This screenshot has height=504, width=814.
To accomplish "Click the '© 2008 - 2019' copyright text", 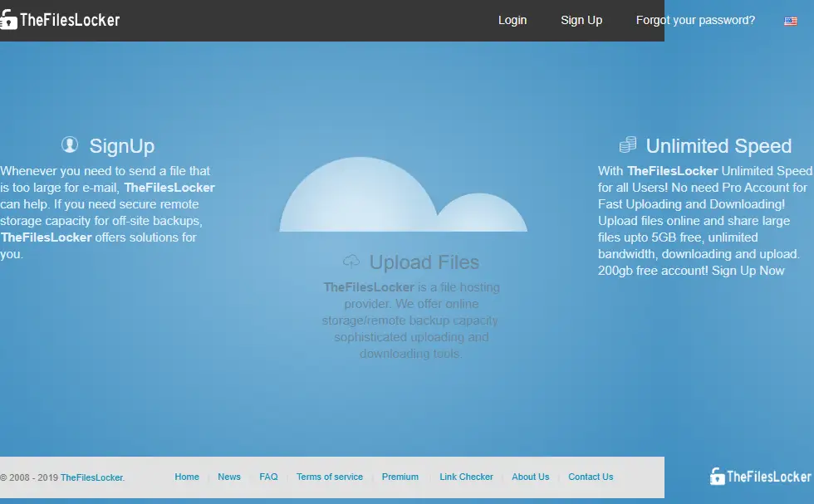I will pos(29,477).
